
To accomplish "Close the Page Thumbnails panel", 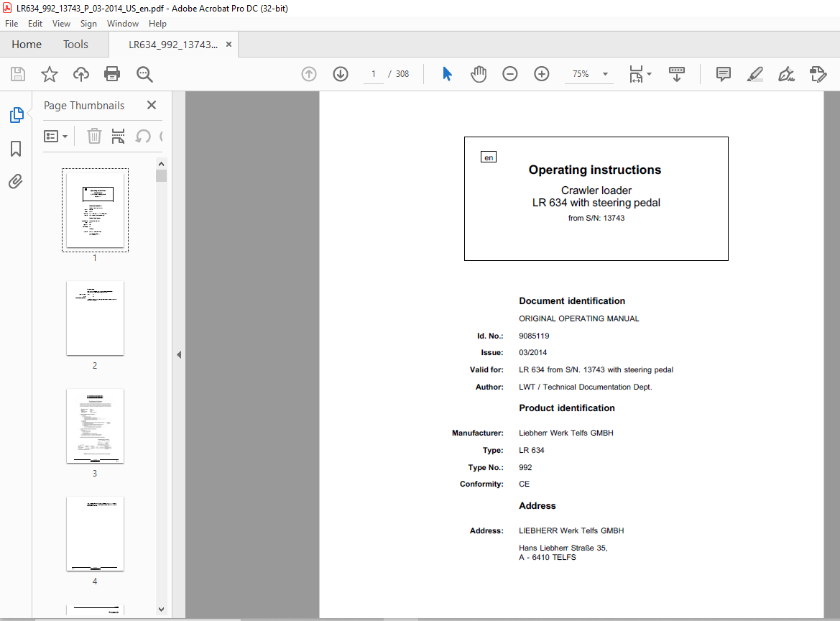I will pos(152,105).
